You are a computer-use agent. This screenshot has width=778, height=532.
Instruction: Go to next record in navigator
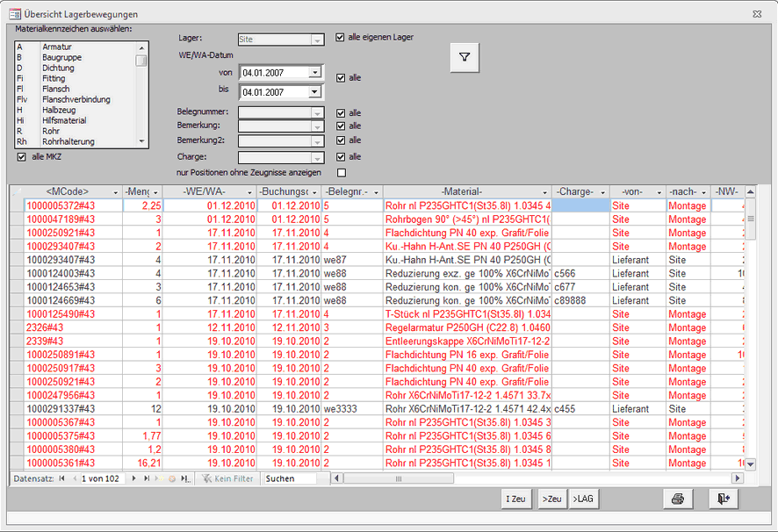tap(133, 478)
